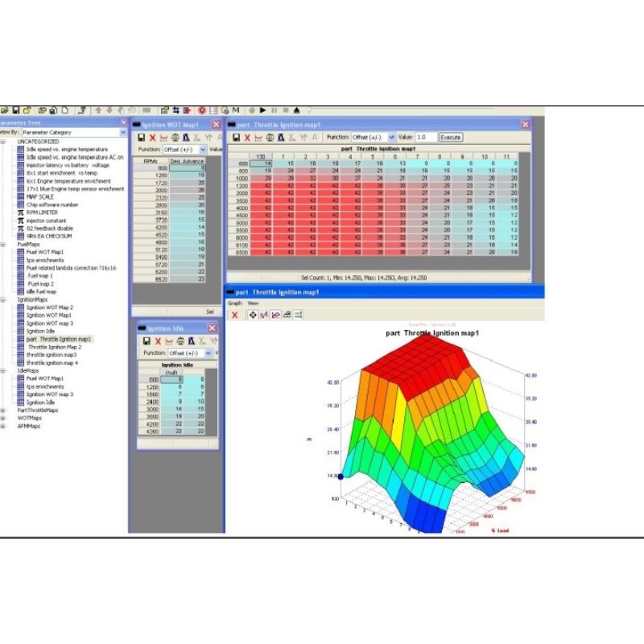Expand the AFMMaps tree node
Screen dimensions: 644x644
[x=3, y=426]
